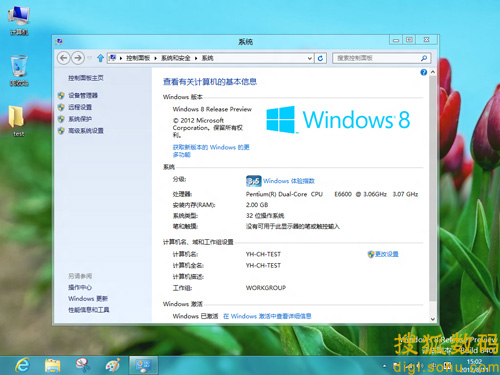This screenshot has height=375, width=500.
Task: Go up one level with the up arrow
Action: tap(100, 58)
